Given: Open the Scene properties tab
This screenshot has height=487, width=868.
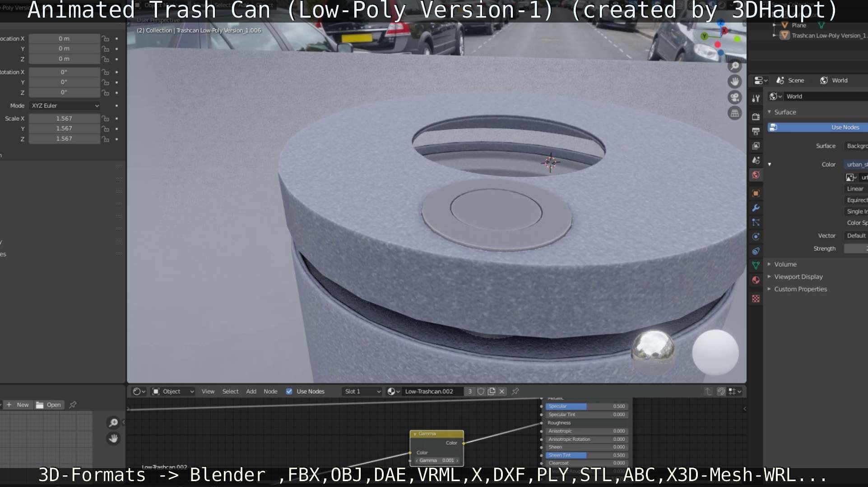Looking at the screenshot, I should coord(756,160).
